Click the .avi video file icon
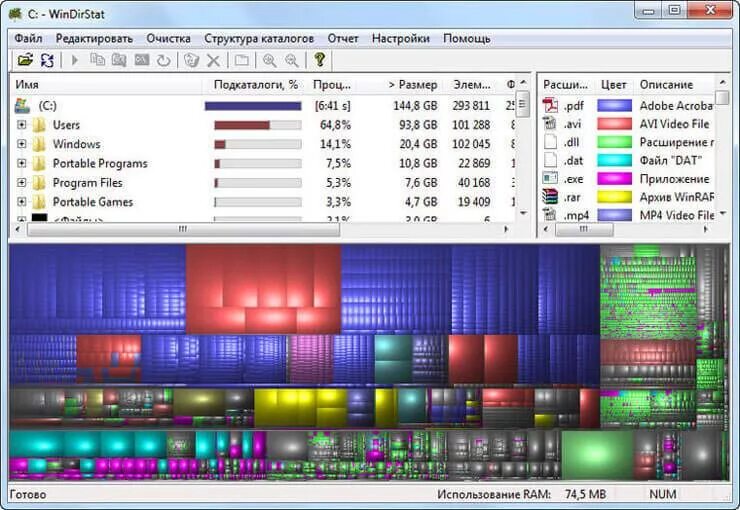 [x=550, y=124]
